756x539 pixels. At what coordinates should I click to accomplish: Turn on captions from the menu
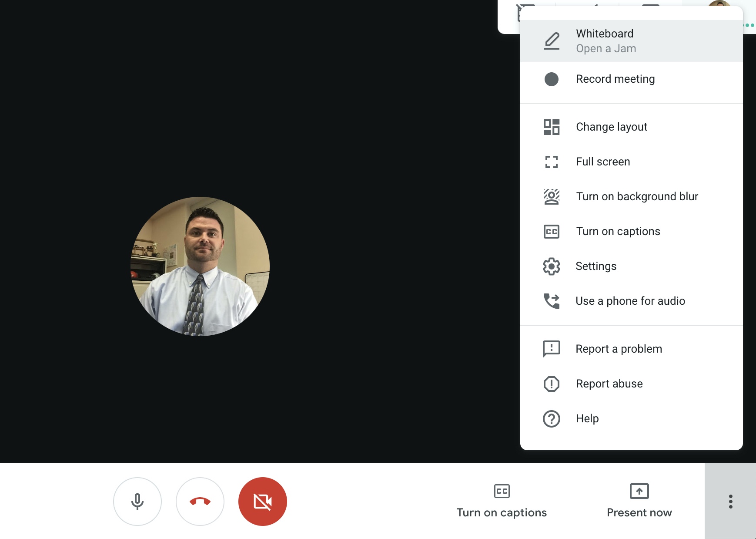point(617,231)
